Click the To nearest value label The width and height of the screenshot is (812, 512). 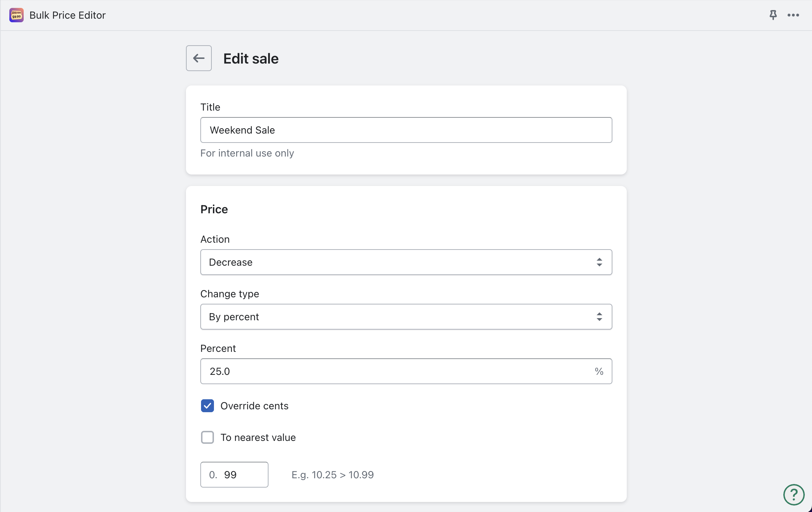258,437
